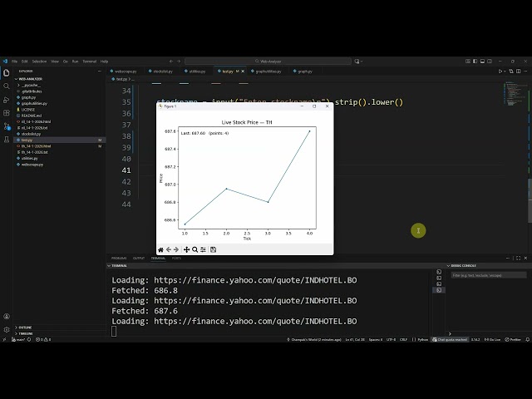Click Go Live in status bar
Image resolution: width=532 pixels, height=399 pixels.
pyautogui.click(x=492, y=339)
